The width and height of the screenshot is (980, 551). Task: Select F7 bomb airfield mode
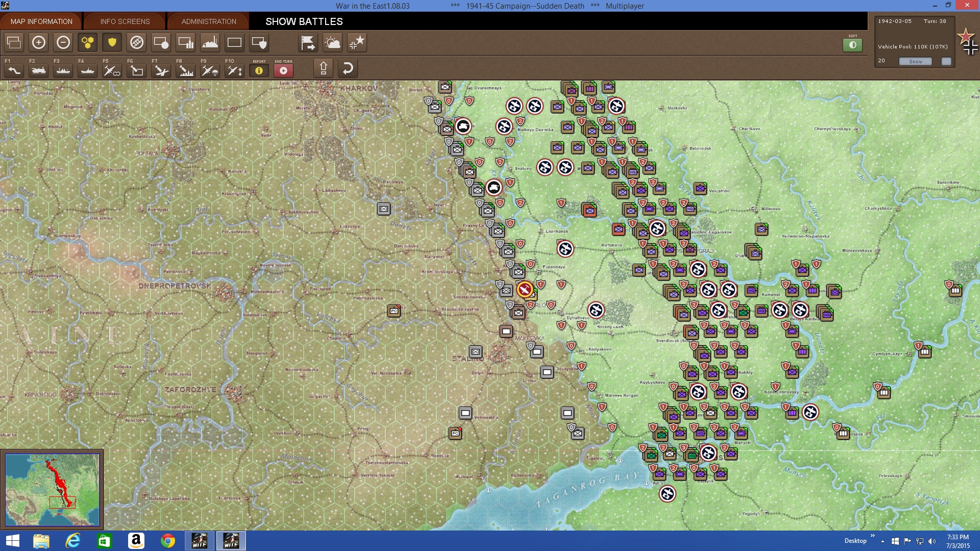point(161,70)
